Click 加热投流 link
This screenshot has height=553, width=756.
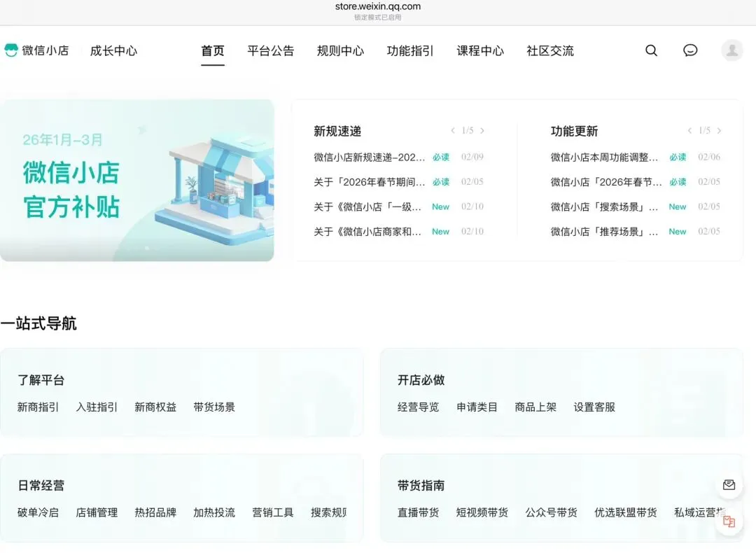214,512
